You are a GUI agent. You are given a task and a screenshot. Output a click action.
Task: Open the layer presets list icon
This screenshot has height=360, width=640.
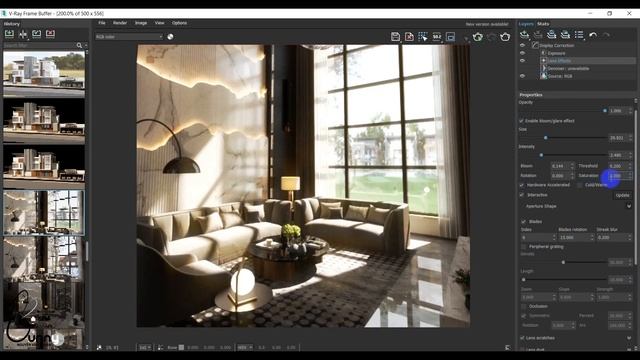(x=579, y=35)
